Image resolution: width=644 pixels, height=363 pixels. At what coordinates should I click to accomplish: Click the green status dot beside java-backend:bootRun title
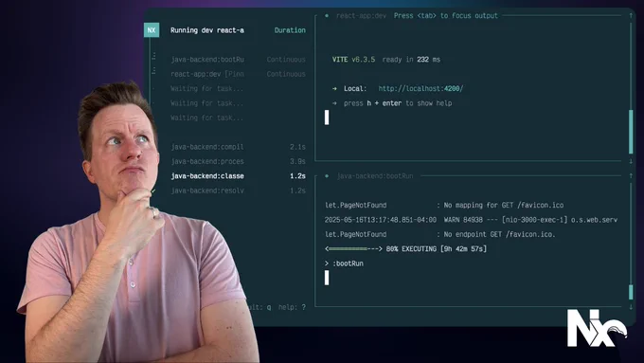[327, 176]
